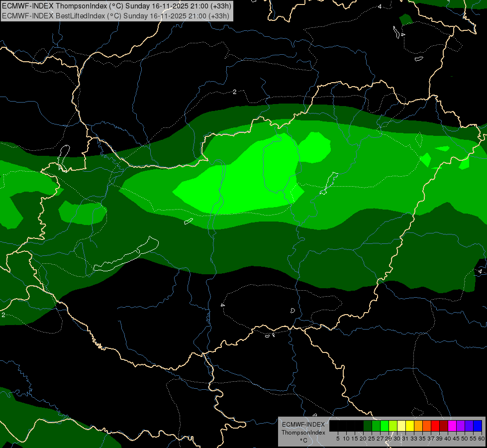Pick the orange 33–35 legend swatch
Viewport: 487px width, 448px height.
418,426
